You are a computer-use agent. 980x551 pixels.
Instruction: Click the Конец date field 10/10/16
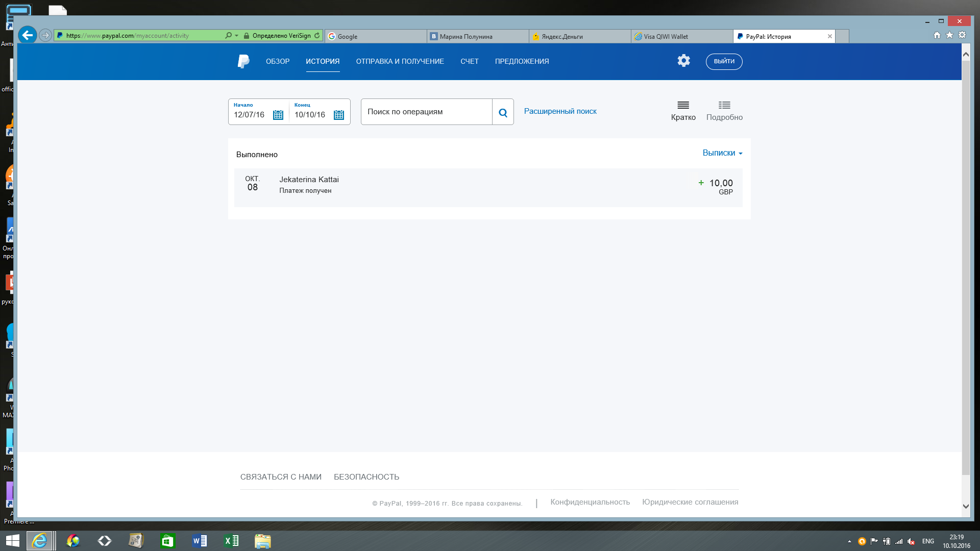pos(310,115)
